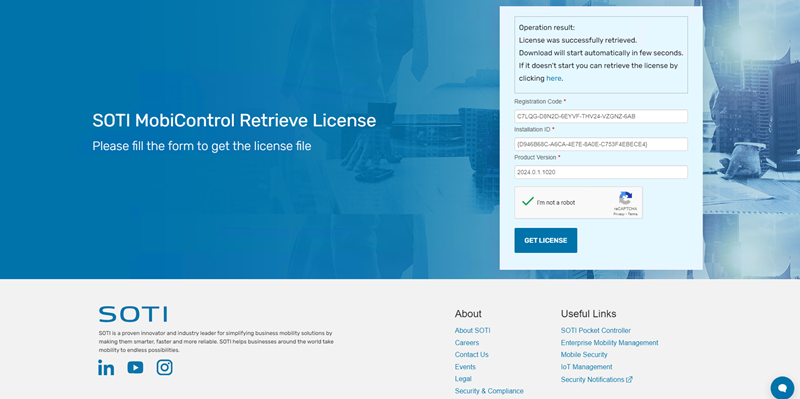
Task: Click the reCAPTCHA Privacy link
Action: (x=618, y=214)
